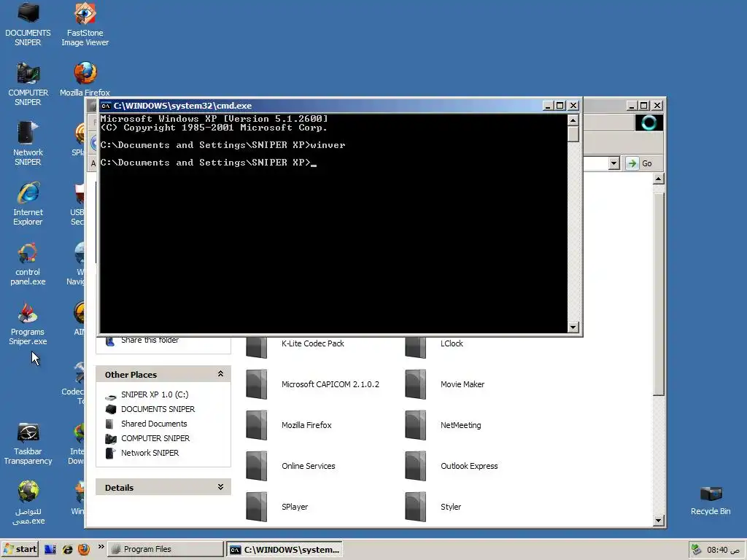
Task: Select Mozilla Firefox folder in Program Files
Action: tap(289, 425)
